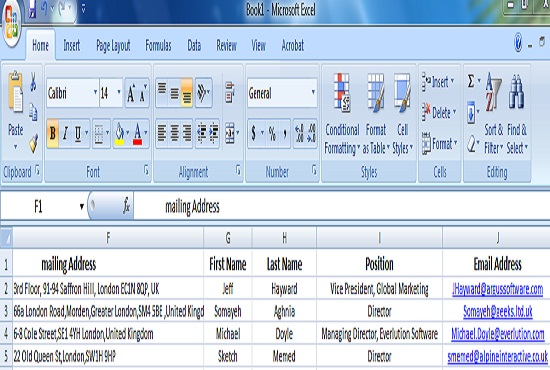Apply Accounting dollar format
Image resolution: width=550 pixels, height=370 pixels.
pos(254,133)
